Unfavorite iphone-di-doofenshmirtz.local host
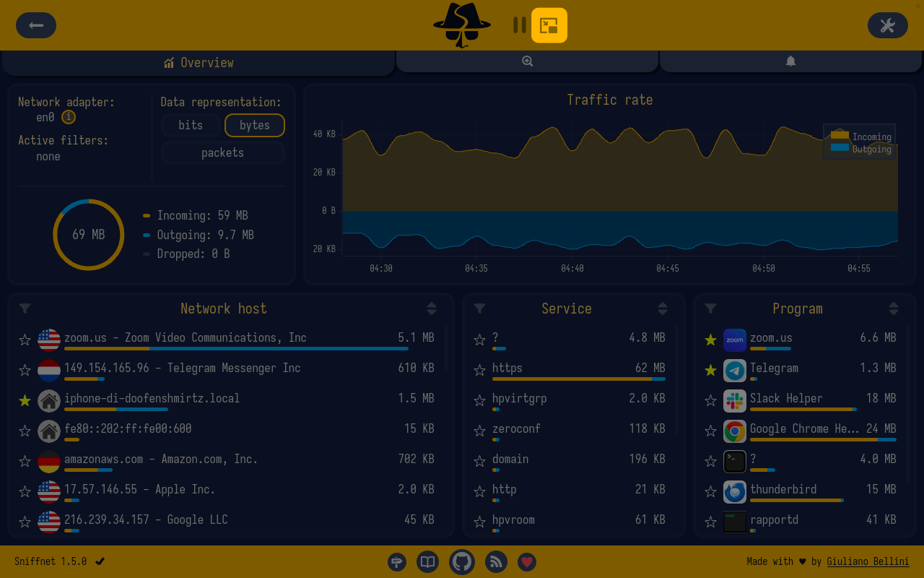Viewport: 924px width, 578px height. pos(25,400)
